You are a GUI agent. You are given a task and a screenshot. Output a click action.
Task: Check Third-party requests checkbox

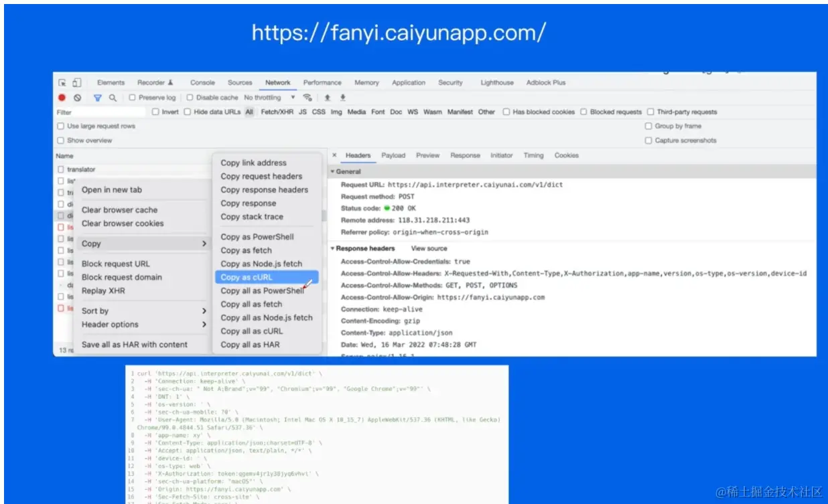coord(651,112)
